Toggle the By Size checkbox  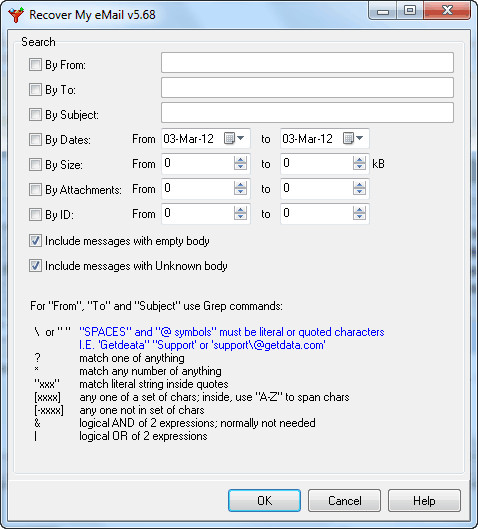click(35, 165)
